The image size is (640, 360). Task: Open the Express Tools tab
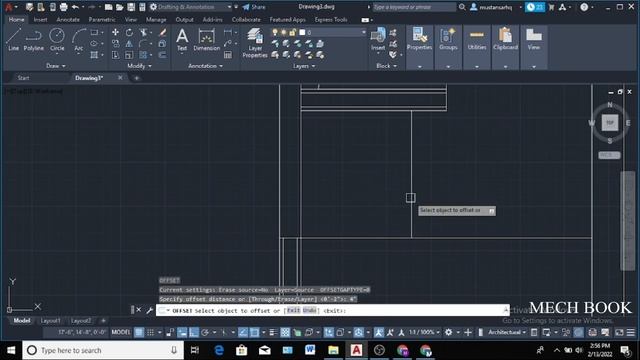tap(331, 20)
